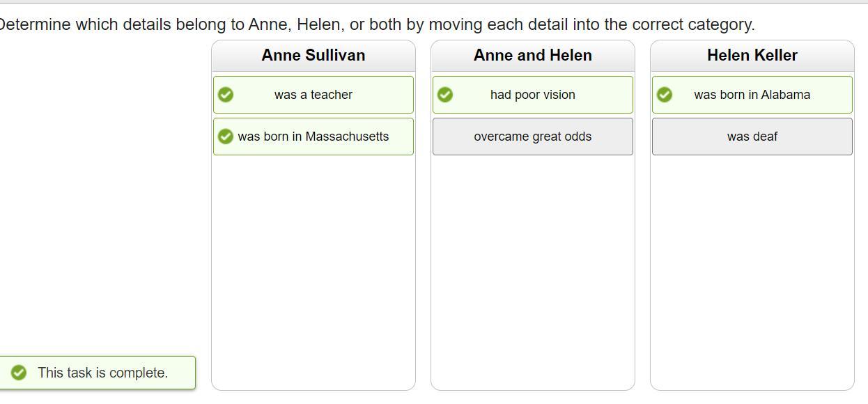Viewport: 868px width, 404px height.
Task: Click the instruction sentence above the columns
Action: click(x=376, y=24)
